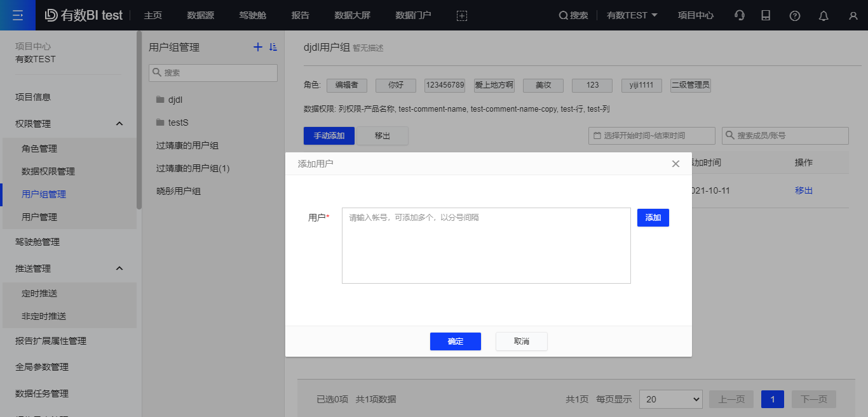The width and height of the screenshot is (868, 417).
Task: Open the help question mark icon
Action: coord(794,15)
